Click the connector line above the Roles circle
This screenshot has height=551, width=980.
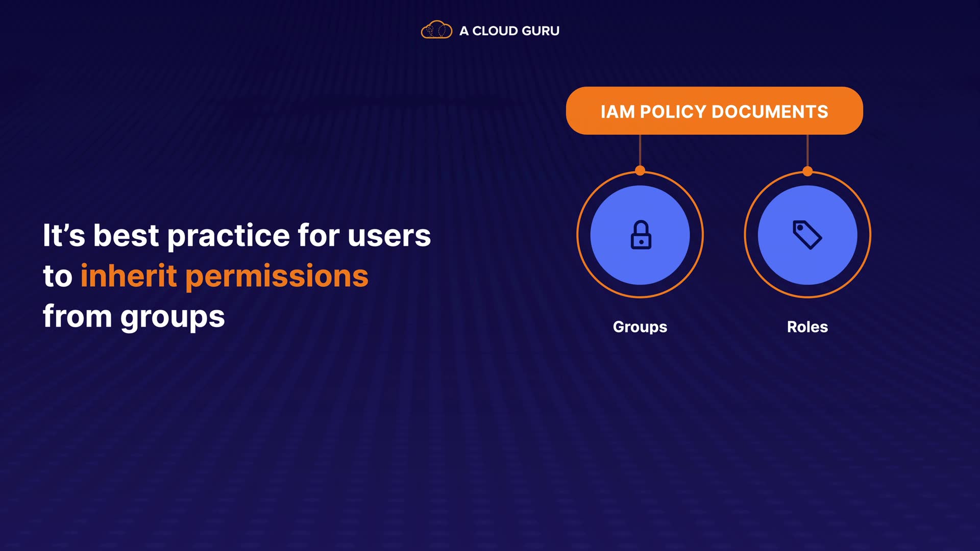(x=807, y=150)
